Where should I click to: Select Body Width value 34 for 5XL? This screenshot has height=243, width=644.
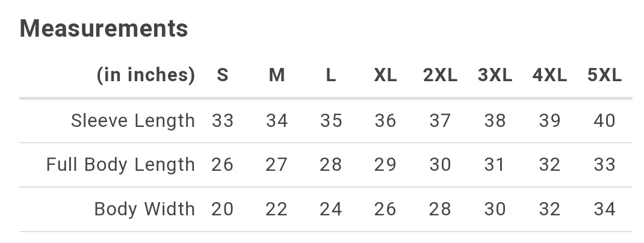(604, 209)
